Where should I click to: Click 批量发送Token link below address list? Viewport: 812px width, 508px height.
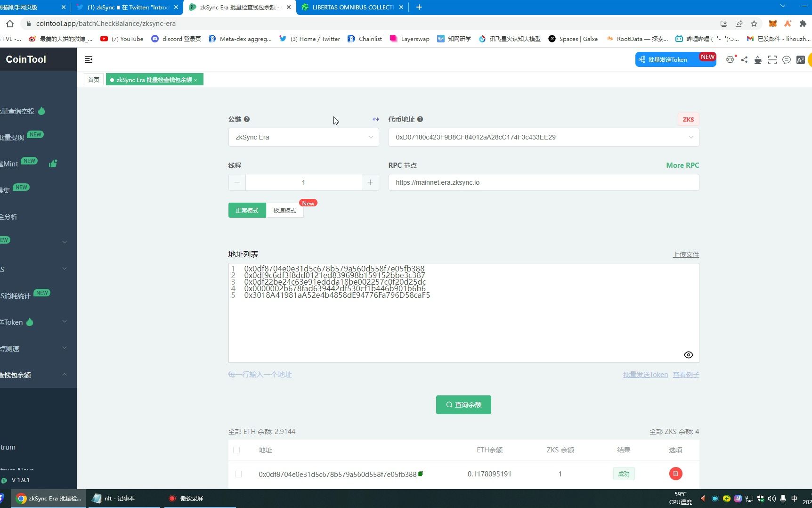coord(645,375)
